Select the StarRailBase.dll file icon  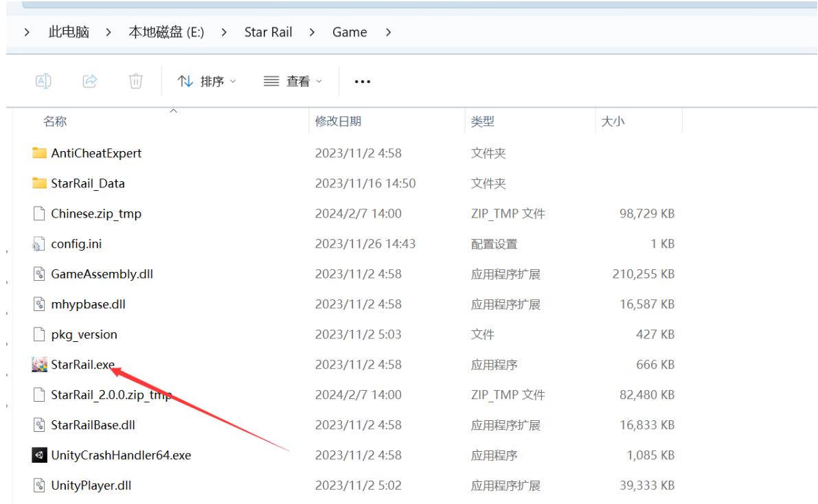pyautogui.click(x=39, y=425)
